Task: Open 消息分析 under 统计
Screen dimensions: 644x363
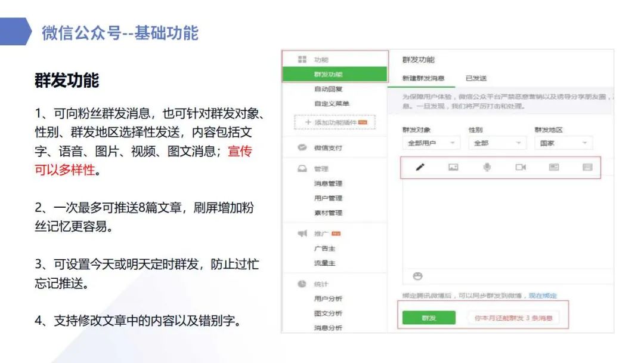Action: tap(328, 328)
